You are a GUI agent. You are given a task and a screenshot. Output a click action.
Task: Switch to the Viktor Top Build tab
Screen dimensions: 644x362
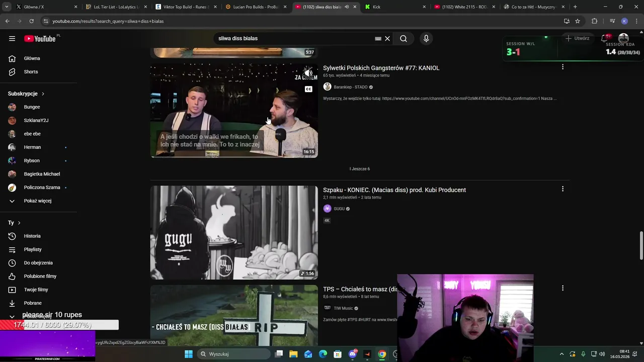pos(185,7)
